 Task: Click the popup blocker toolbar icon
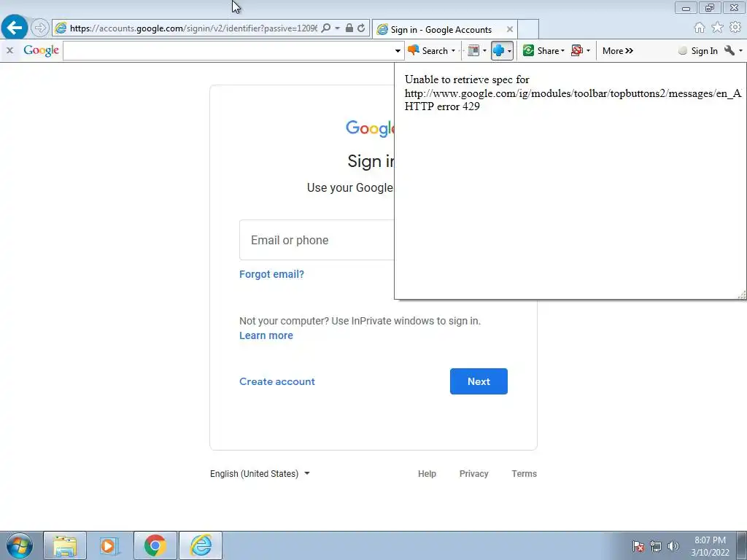click(577, 50)
